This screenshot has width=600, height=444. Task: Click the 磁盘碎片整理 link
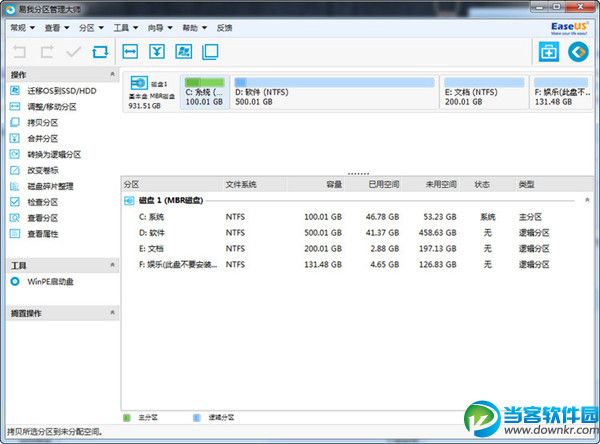tap(50, 186)
